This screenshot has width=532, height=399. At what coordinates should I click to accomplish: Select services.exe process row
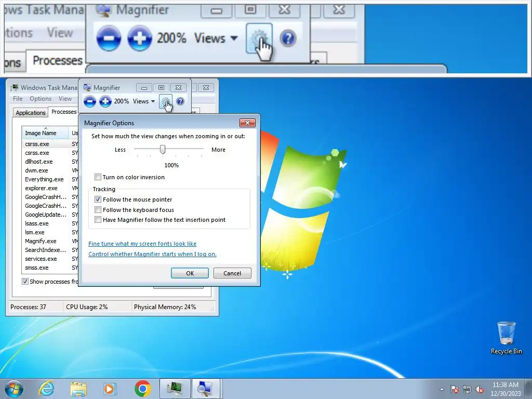pos(50,259)
